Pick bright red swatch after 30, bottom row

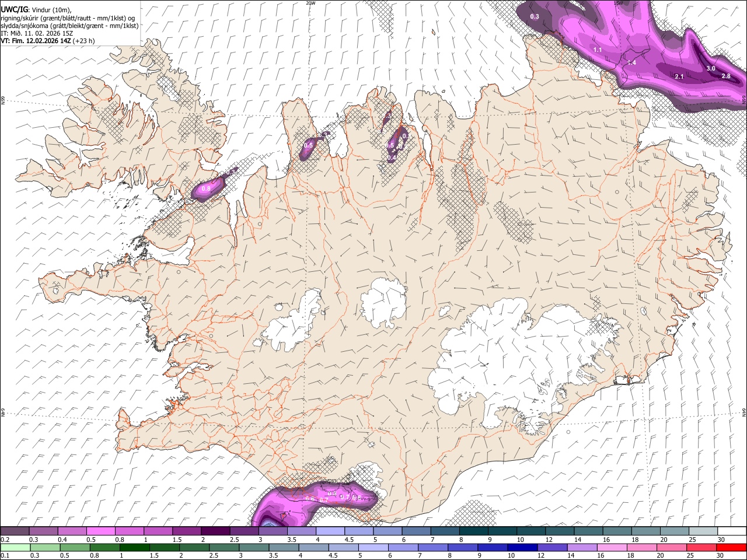(x=731, y=547)
